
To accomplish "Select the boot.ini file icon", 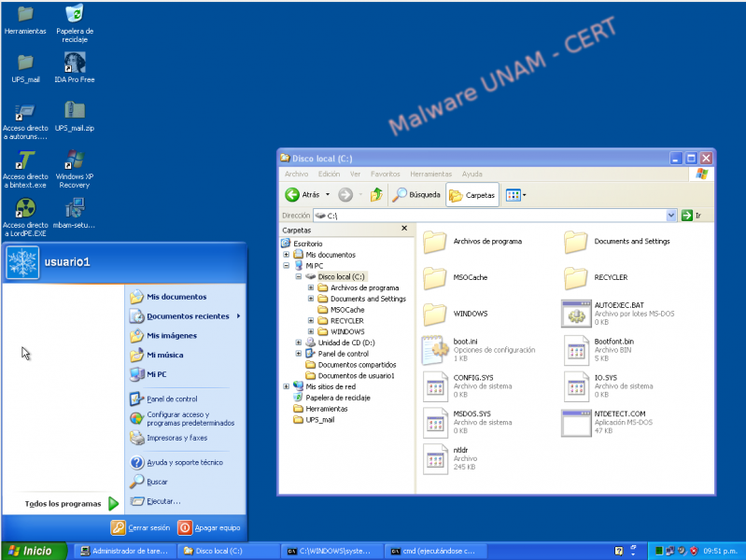I will click(x=435, y=350).
